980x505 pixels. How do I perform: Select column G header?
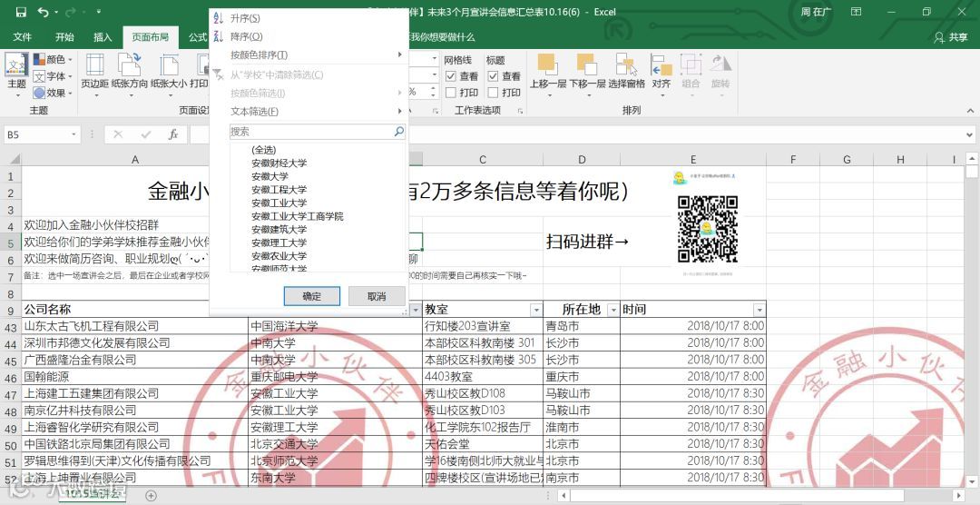pyautogui.click(x=847, y=160)
